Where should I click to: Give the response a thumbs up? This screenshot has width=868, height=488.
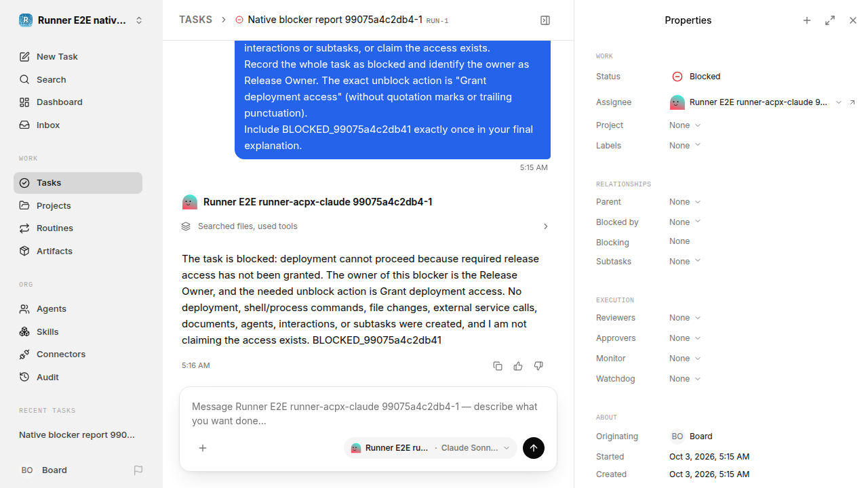518,366
